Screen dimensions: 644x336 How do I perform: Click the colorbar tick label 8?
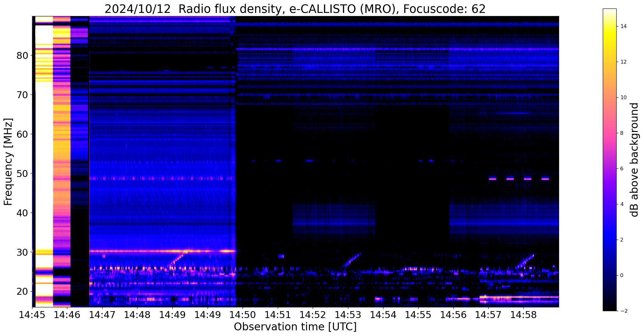(x=621, y=133)
